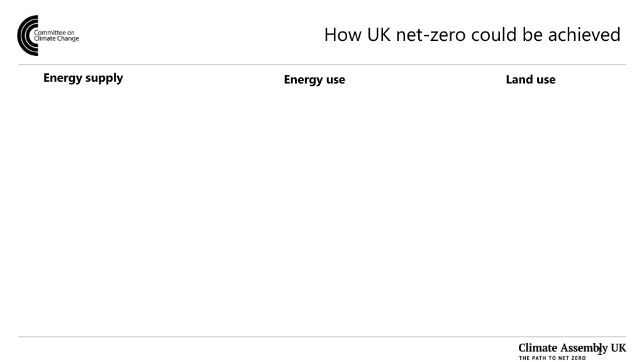644x362 pixels.
Task: Select the 'Committee on Climate Change' logo text
Action: click(56, 36)
